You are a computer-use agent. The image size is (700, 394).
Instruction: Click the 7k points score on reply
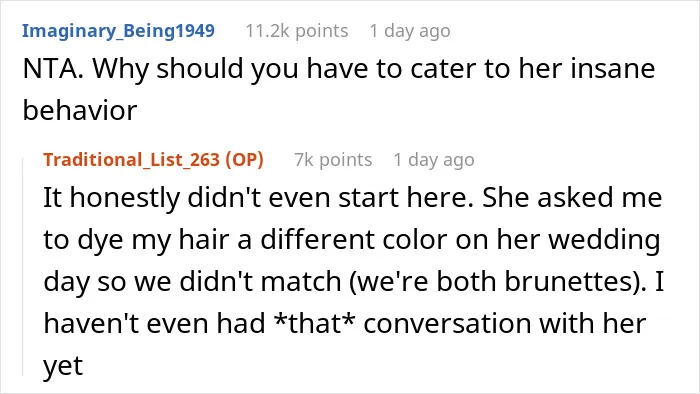tap(333, 159)
